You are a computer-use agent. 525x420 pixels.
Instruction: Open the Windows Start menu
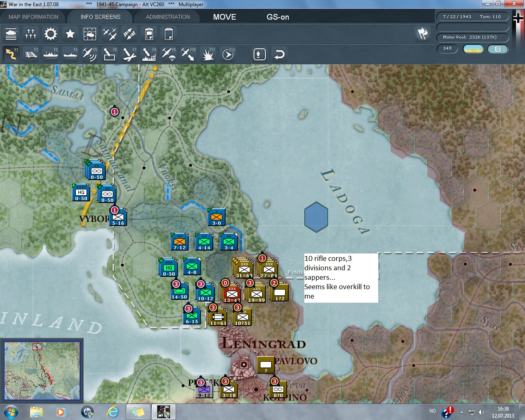(11, 412)
